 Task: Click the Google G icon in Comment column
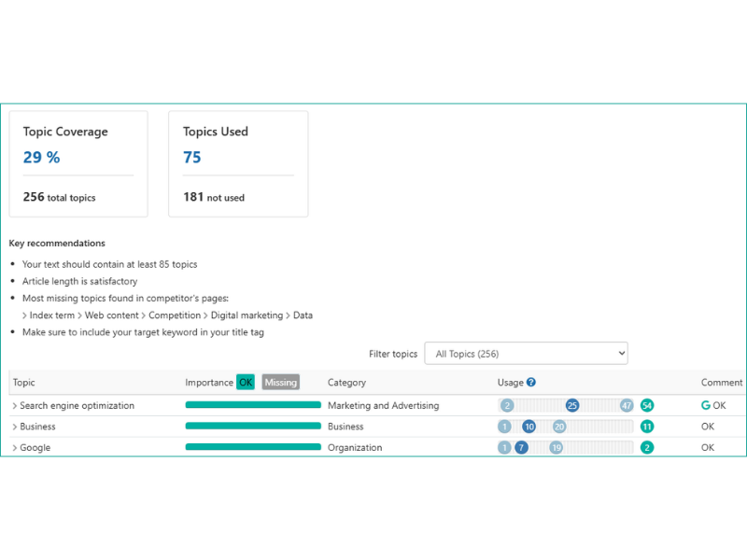tap(706, 406)
